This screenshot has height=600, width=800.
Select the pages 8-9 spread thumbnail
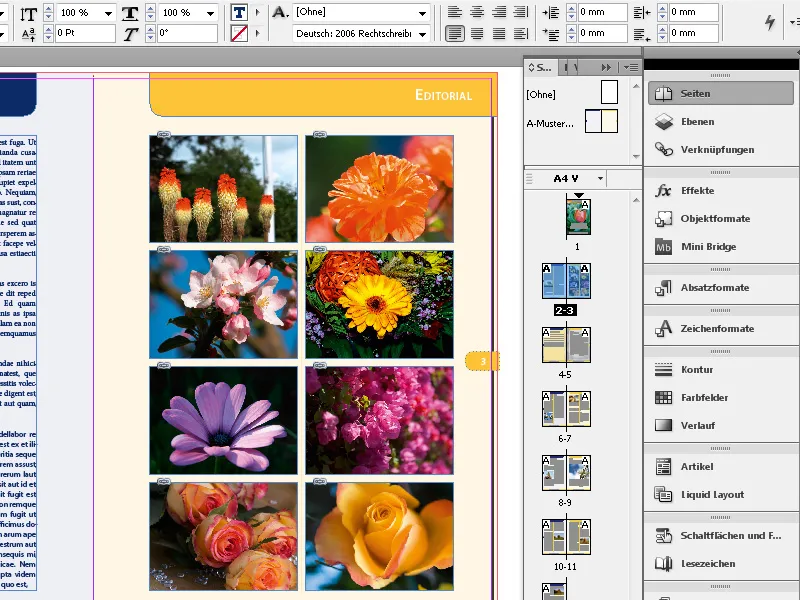(x=566, y=473)
